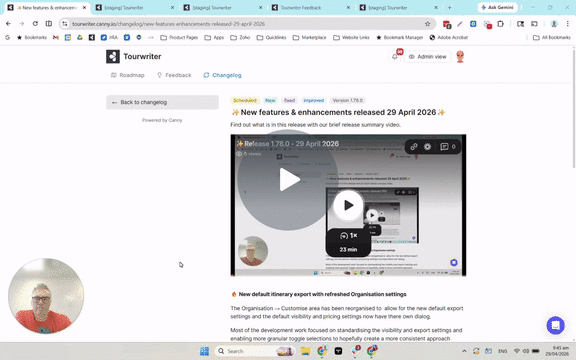Screen dimensions: 576x360
Task: Click Ask Gemini button
Action: tap(497, 7)
